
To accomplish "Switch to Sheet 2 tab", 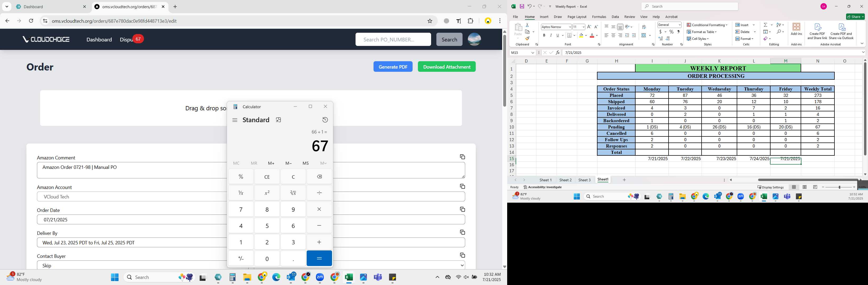I will pyautogui.click(x=565, y=180).
